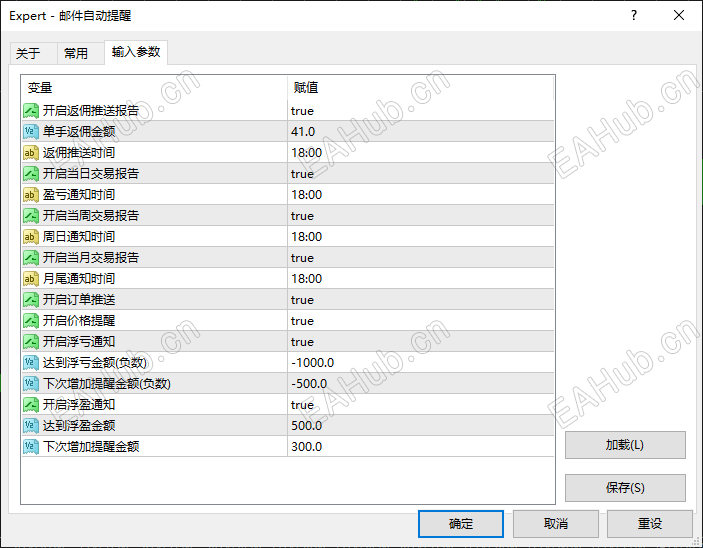Edit the -1000.0 value of 达到浮亏金额

point(421,363)
